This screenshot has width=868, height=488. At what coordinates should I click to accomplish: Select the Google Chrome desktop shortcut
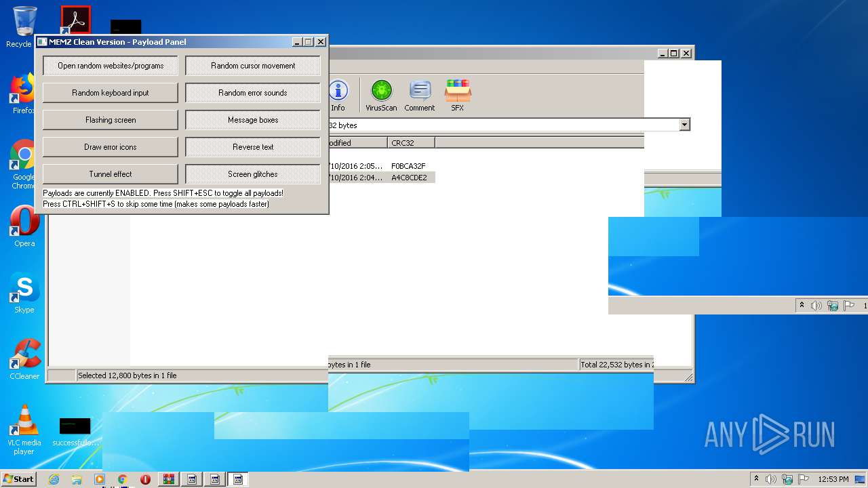tap(24, 164)
